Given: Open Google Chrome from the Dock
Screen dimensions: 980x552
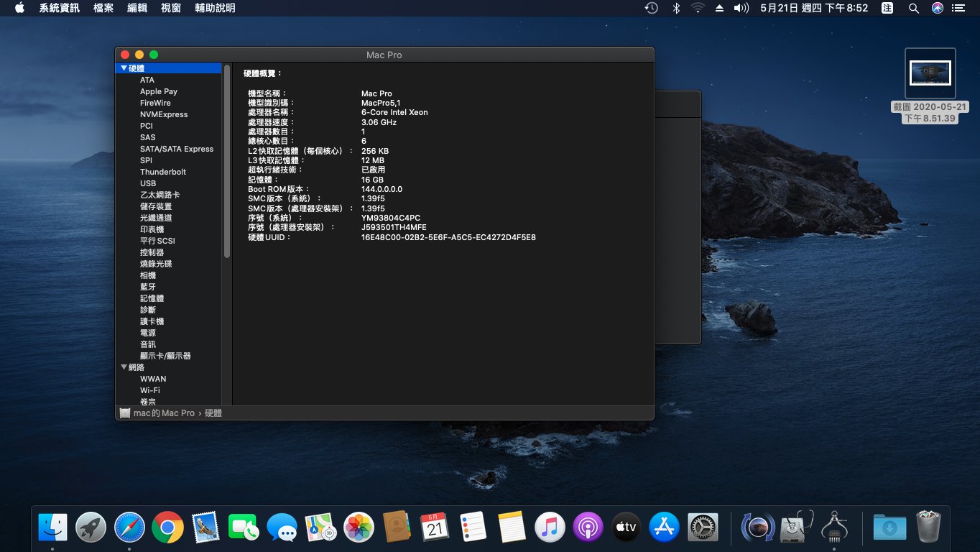Looking at the screenshot, I should (167, 528).
